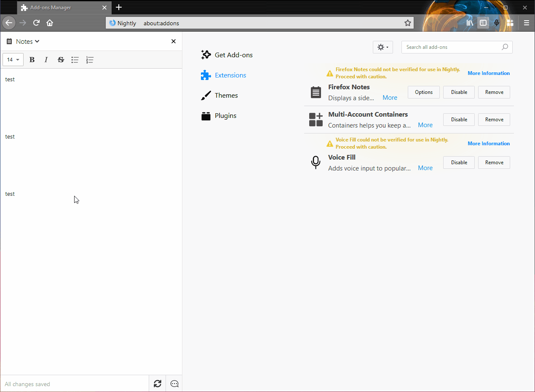Click the first 'test' line in notes
The image size is (535, 392).
pos(10,79)
